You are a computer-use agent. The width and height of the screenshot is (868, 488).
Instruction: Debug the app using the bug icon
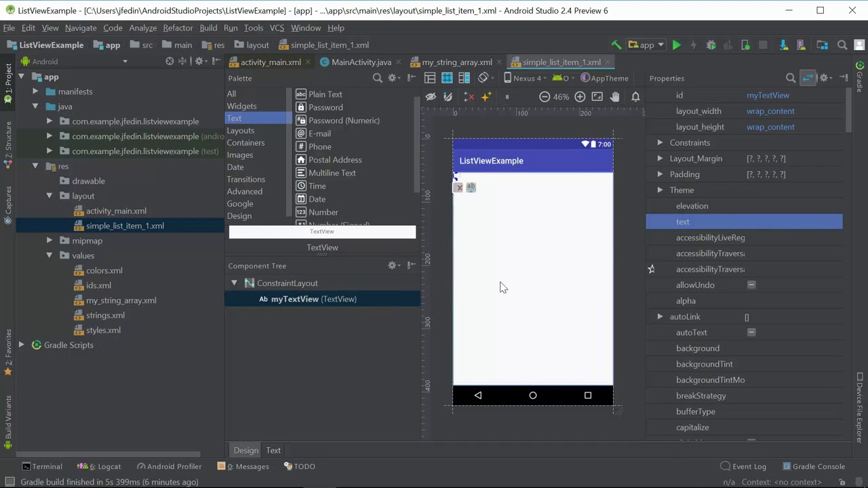(711, 45)
